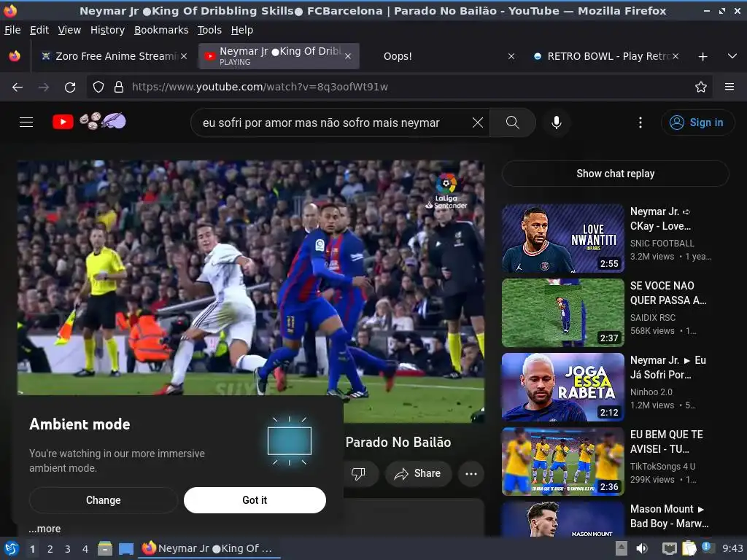Click Change in Ambient mode popup
This screenshot has height=560, width=747.
coord(104,500)
